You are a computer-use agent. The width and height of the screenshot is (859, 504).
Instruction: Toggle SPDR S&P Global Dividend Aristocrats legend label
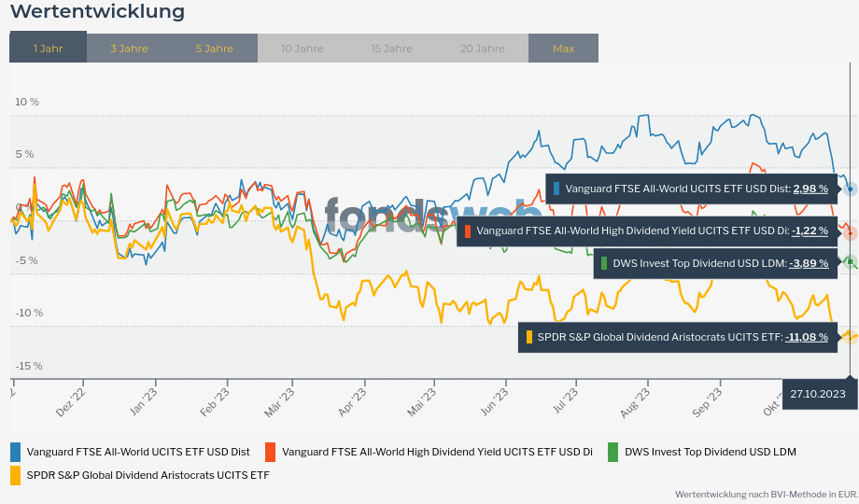click(x=148, y=475)
